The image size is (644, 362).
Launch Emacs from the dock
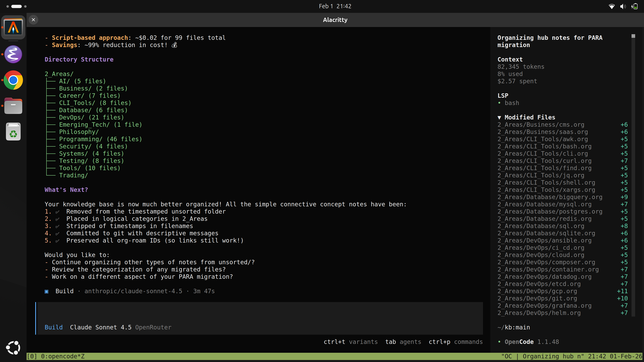coord(13,54)
